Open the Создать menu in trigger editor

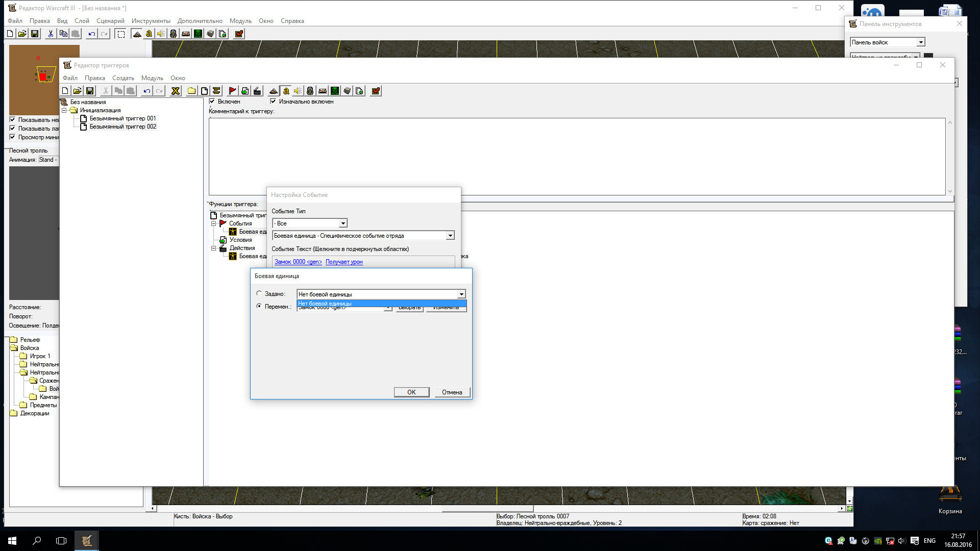123,78
